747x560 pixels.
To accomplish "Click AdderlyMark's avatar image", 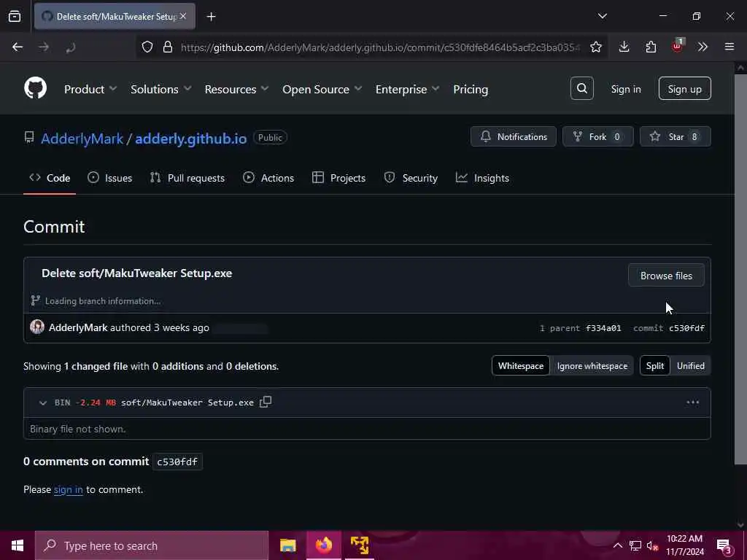I will click(37, 327).
